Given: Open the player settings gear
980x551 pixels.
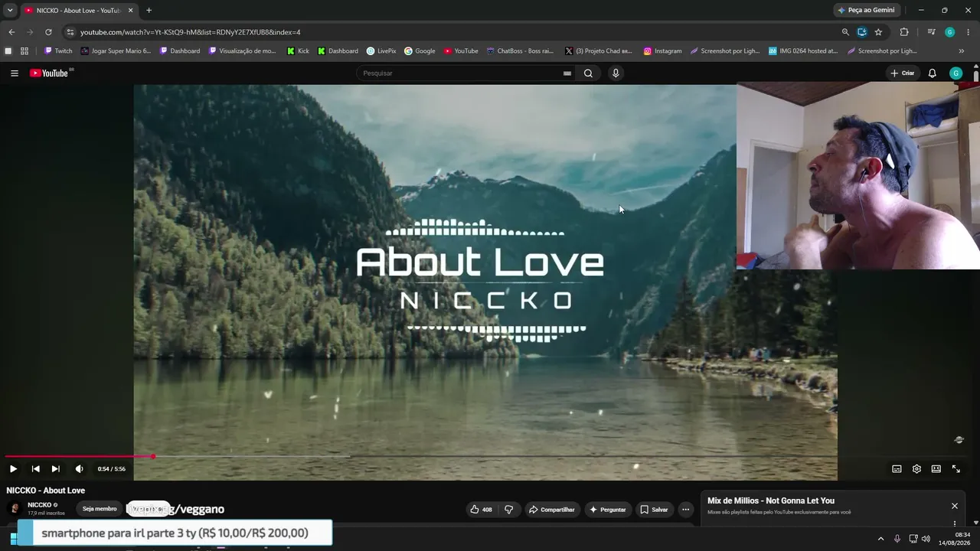Looking at the screenshot, I should (x=916, y=469).
